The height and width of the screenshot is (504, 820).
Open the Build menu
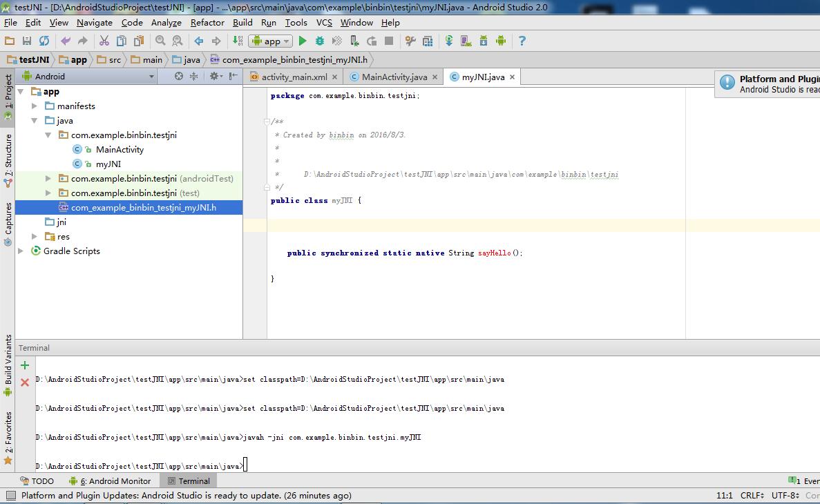pyautogui.click(x=242, y=23)
